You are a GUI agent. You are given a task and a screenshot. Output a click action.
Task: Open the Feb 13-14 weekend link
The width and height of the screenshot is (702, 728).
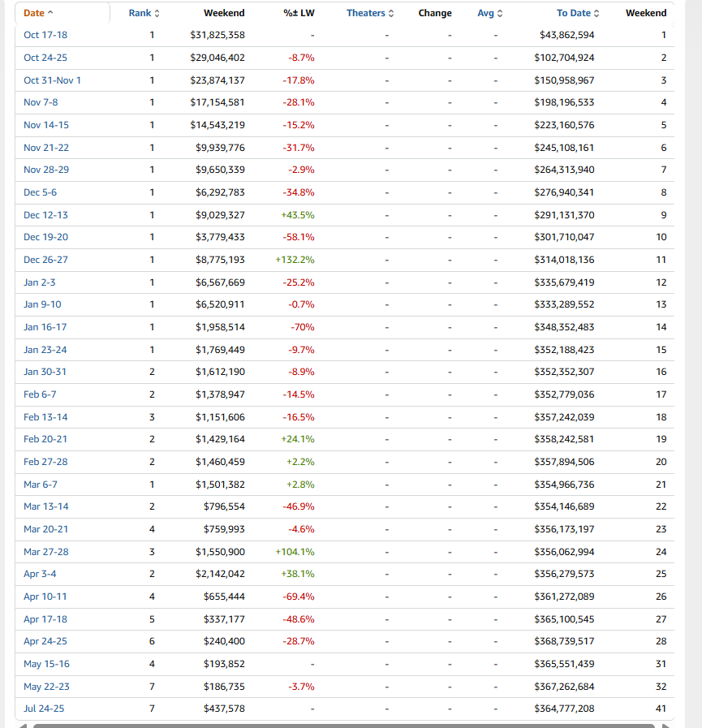point(45,417)
